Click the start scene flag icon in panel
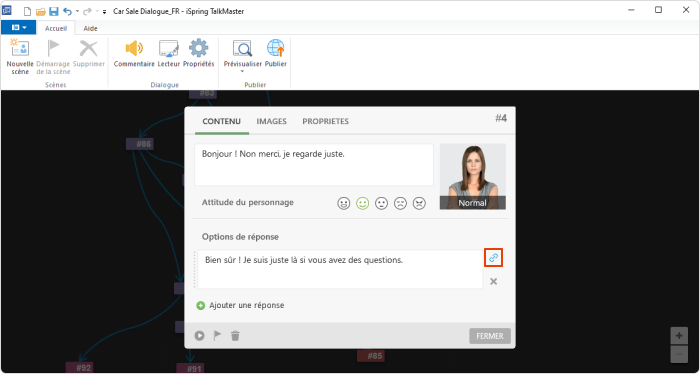Image resolution: width=700 pixels, height=374 pixels. click(x=217, y=336)
